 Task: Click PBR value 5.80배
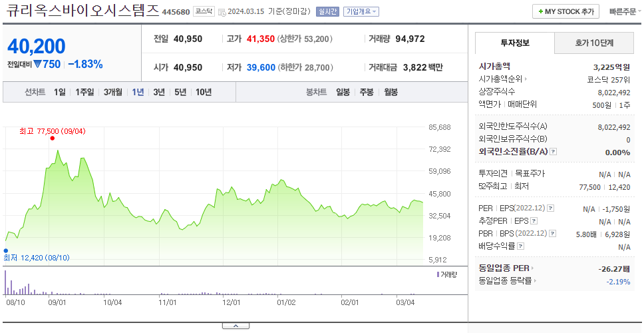click(585, 234)
